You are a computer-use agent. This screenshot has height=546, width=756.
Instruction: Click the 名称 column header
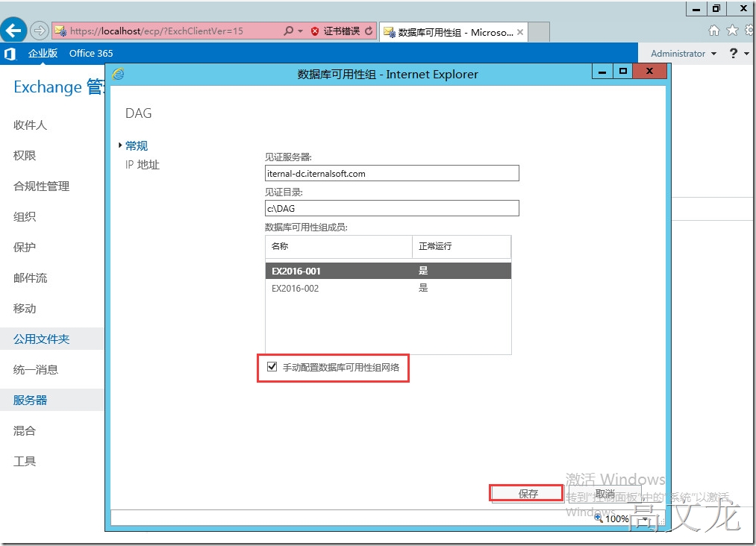339,246
